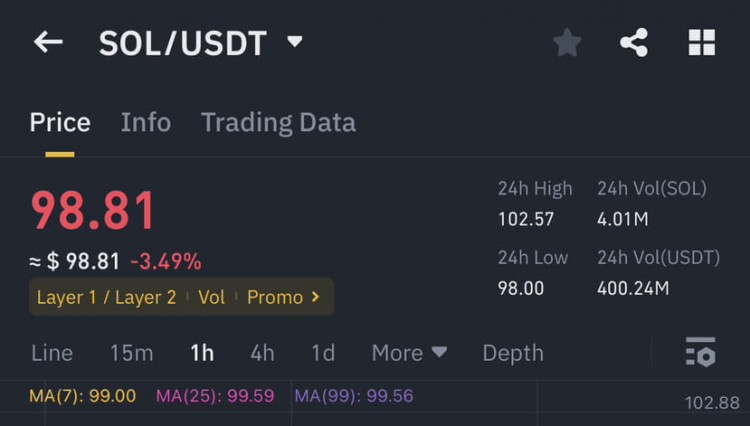Screen dimensions: 750x426
Task: Choose the 15m chart interval
Action: tap(132, 353)
